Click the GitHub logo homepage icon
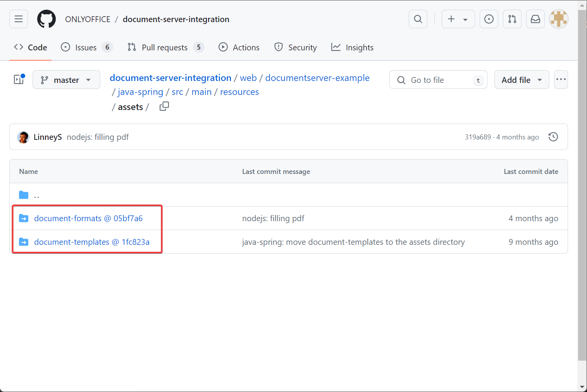 pos(46,19)
